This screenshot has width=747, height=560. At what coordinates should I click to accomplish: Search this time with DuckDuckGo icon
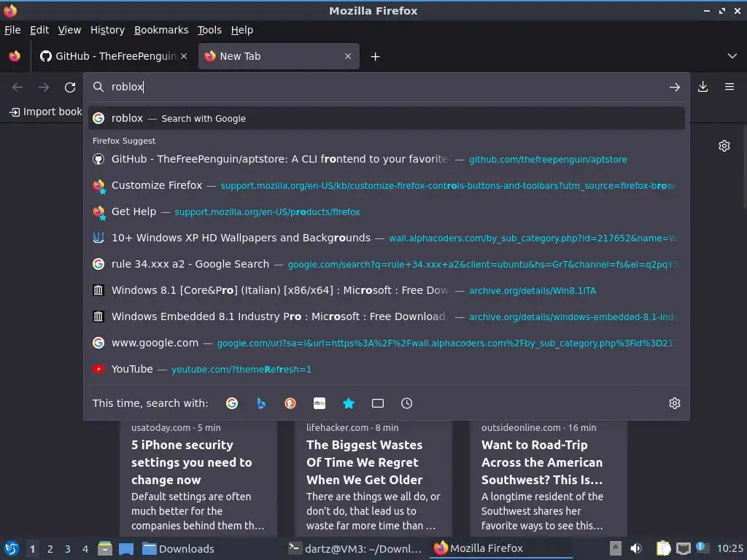click(x=290, y=403)
